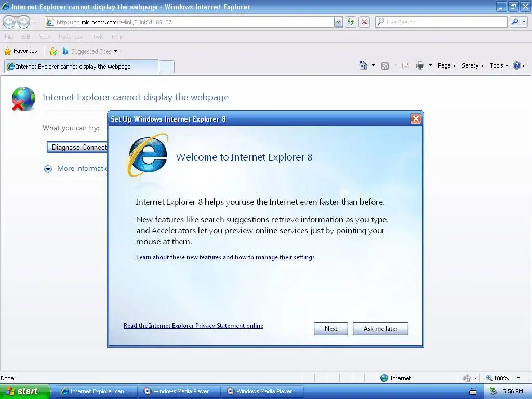This screenshot has width=532, height=399.
Task: Open a new blank tab
Action: (167, 66)
